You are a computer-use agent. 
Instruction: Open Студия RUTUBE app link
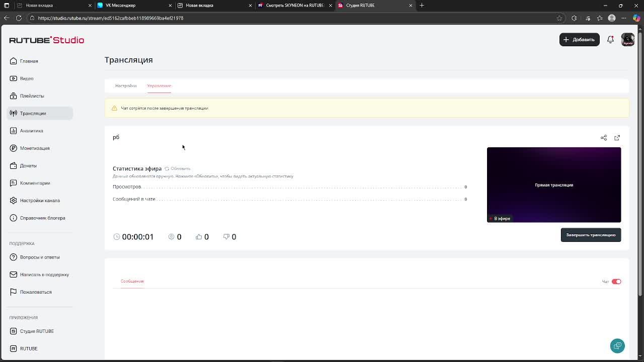(40, 331)
